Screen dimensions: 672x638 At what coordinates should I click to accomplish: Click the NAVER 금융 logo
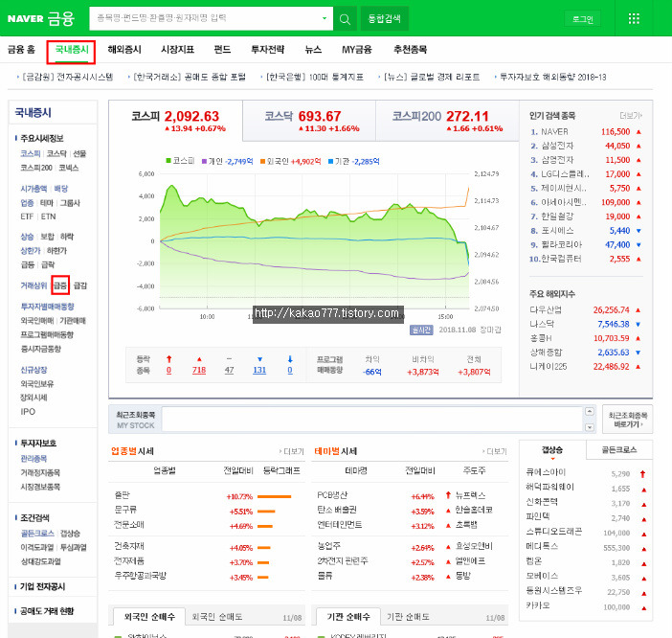coord(41,19)
